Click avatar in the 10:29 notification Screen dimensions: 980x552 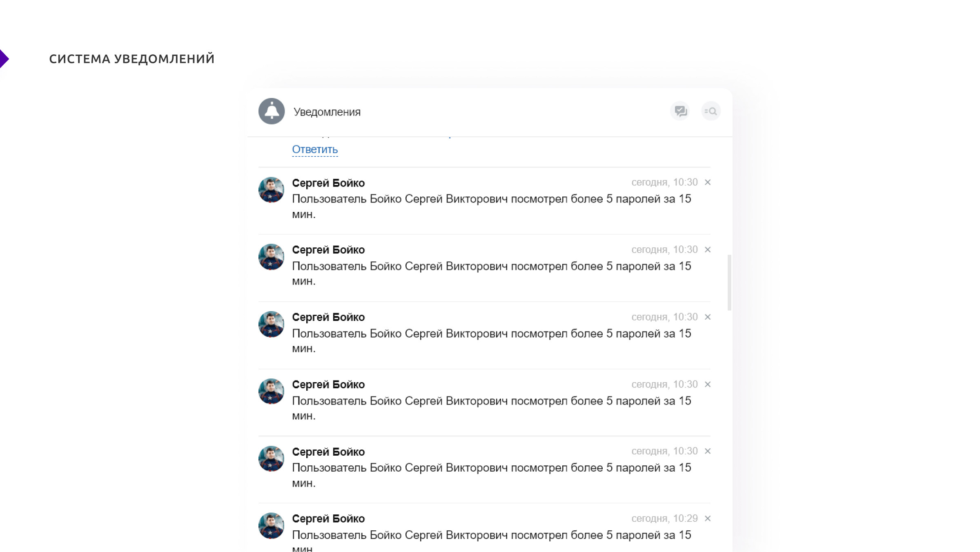[271, 526]
